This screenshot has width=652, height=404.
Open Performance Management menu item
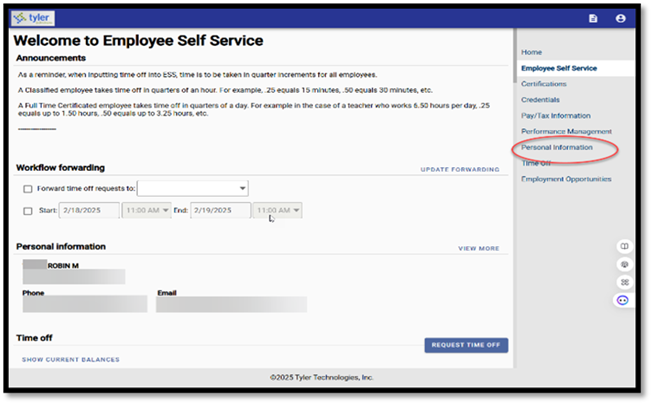[566, 131]
